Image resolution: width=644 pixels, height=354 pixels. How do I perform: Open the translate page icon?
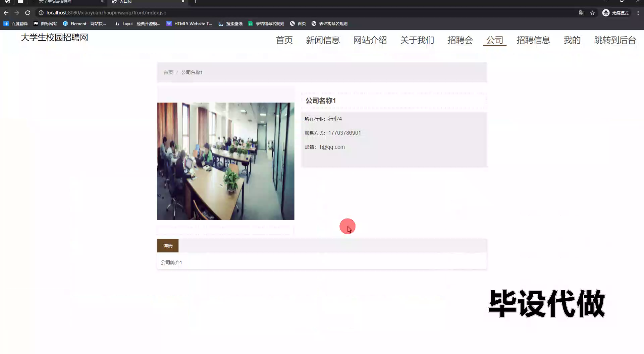tap(582, 13)
